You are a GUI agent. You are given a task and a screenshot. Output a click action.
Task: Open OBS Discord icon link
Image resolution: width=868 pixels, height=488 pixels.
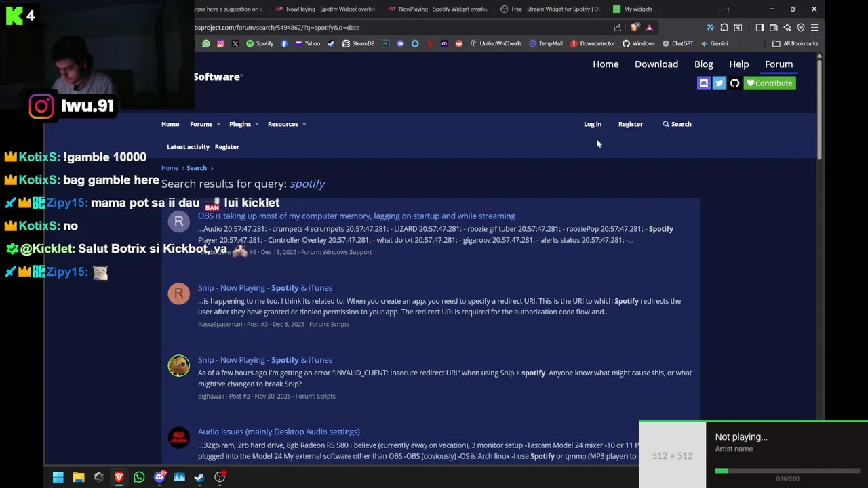(704, 83)
